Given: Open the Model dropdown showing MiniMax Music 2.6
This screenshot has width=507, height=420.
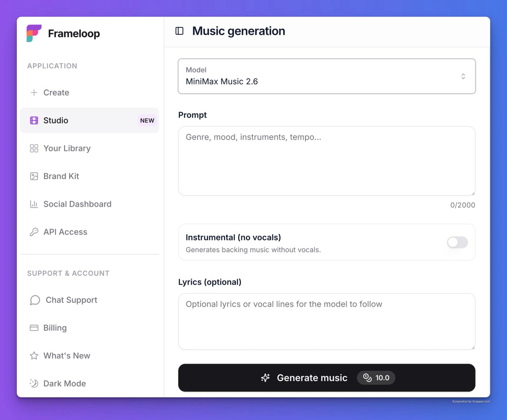Looking at the screenshot, I should pos(327,76).
